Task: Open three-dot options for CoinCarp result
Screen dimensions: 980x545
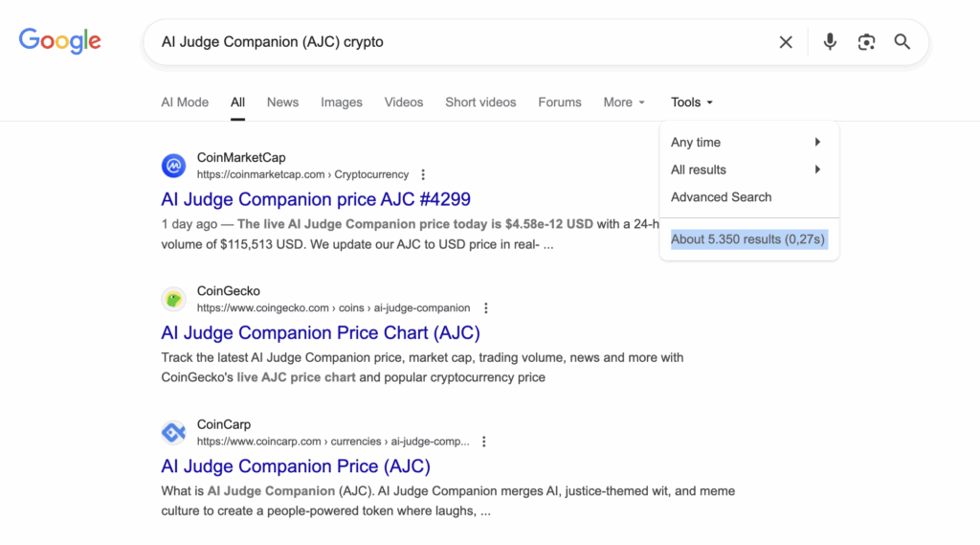Action: pos(484,442)
